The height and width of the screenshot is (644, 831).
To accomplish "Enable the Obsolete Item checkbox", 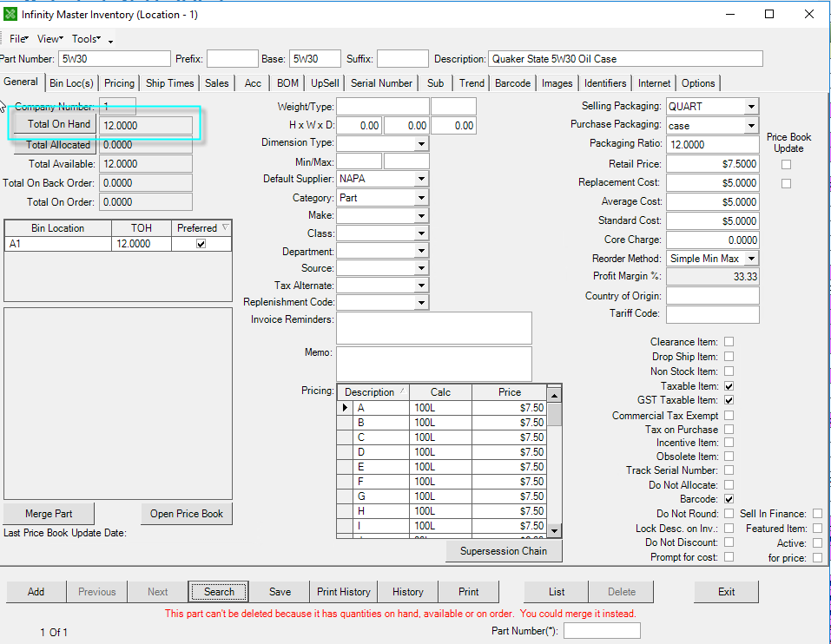I will tap(729, 456).
